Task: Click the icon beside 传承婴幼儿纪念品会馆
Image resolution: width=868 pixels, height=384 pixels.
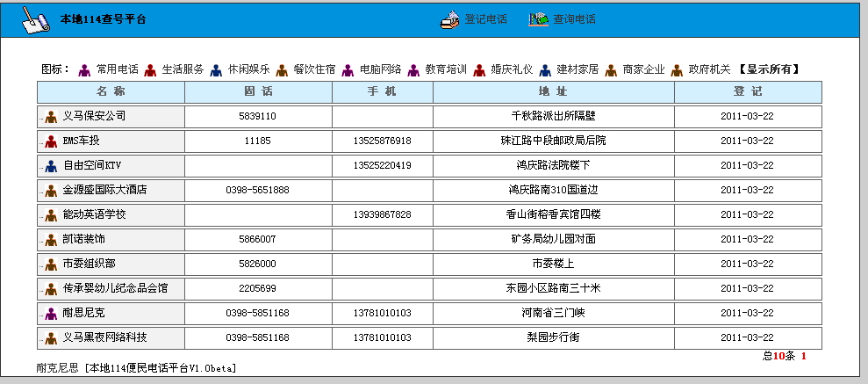Action: pos(52,289)
